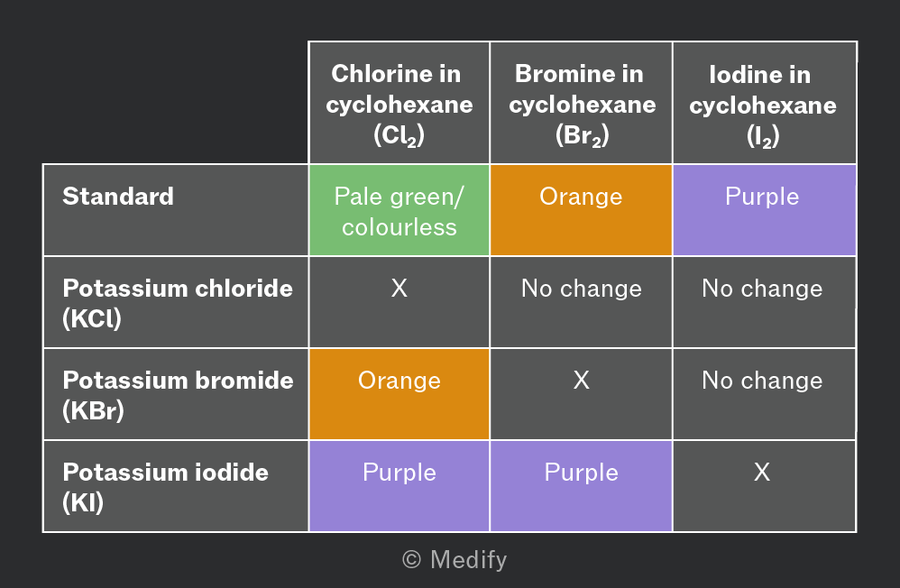Click the X cell in the KI row
900x588 pixels.
764,486
